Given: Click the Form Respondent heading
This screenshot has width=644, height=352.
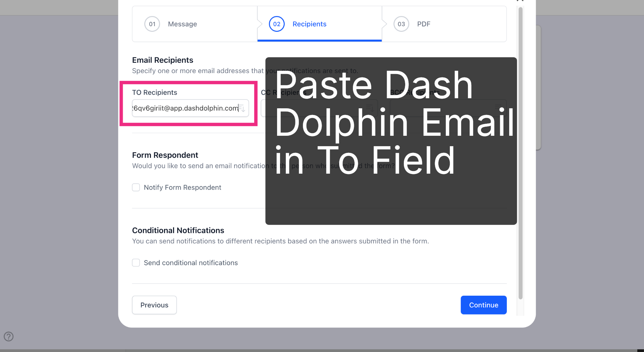Looking at the screenshot, I should [x=165, y=155].
